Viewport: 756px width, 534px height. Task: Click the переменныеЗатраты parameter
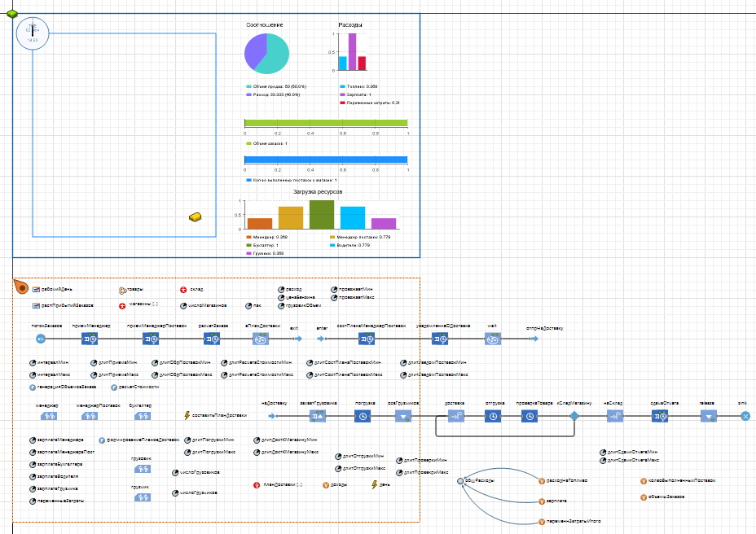[33, 501]
